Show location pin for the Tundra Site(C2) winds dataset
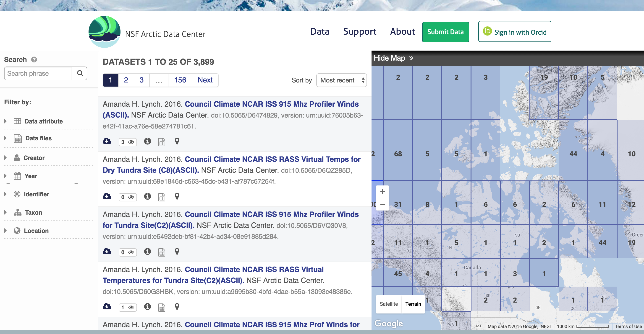Viewport: 644px width, 334px height. click(x=177, y=252)
